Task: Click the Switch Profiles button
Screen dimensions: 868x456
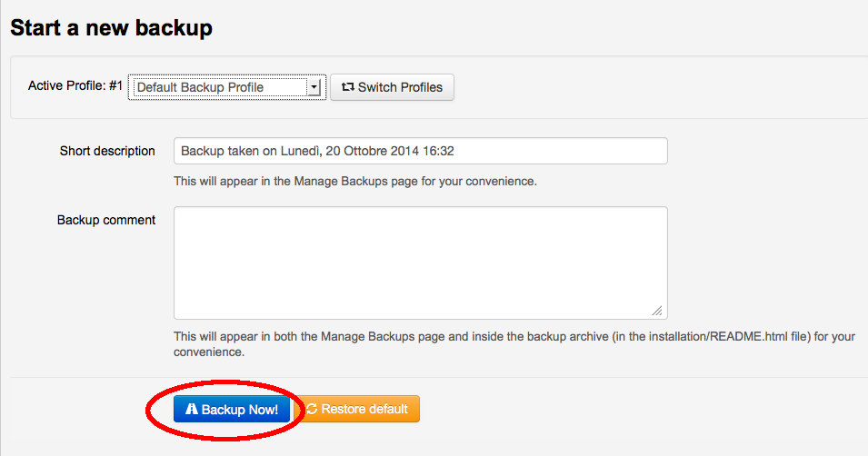Action: (392, 88)
